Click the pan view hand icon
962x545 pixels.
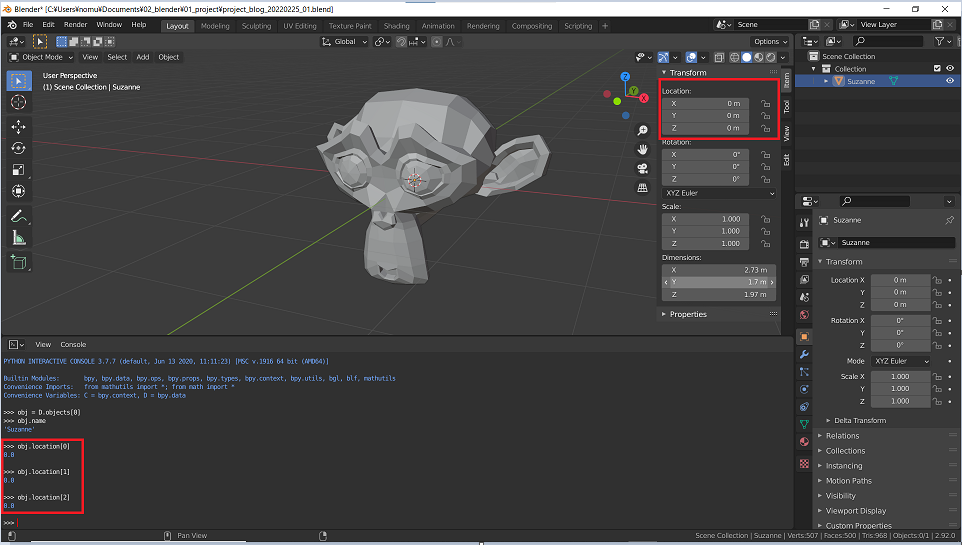click(642, 149)
